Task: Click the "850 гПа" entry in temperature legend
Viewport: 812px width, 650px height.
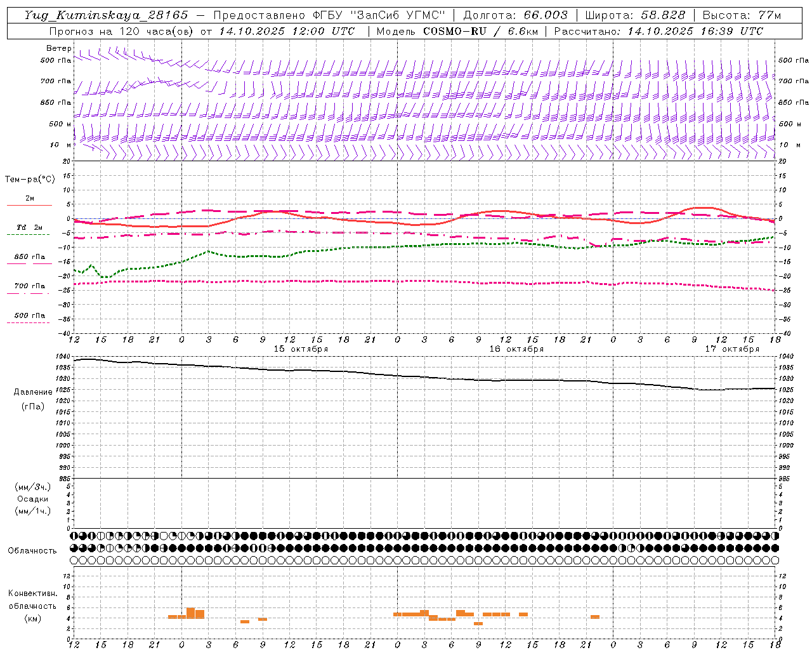Action: pyautogui.click(x=30, y=257)
